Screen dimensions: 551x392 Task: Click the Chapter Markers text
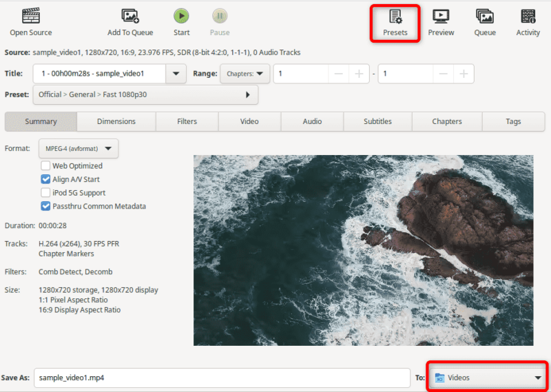tap(66, 254)
